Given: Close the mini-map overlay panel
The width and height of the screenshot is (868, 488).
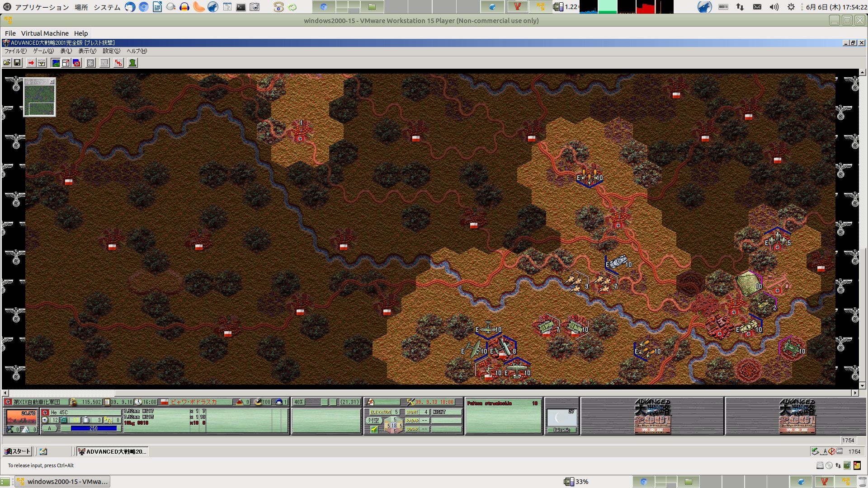Looking at the screenshot, I should point(52,82).
